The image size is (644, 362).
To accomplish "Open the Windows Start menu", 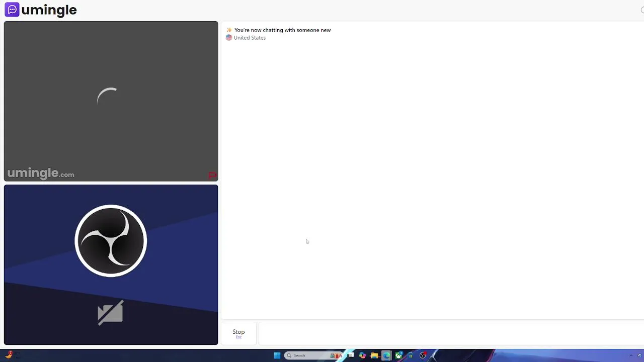I will pyautogui.click(x=277, y=355).
